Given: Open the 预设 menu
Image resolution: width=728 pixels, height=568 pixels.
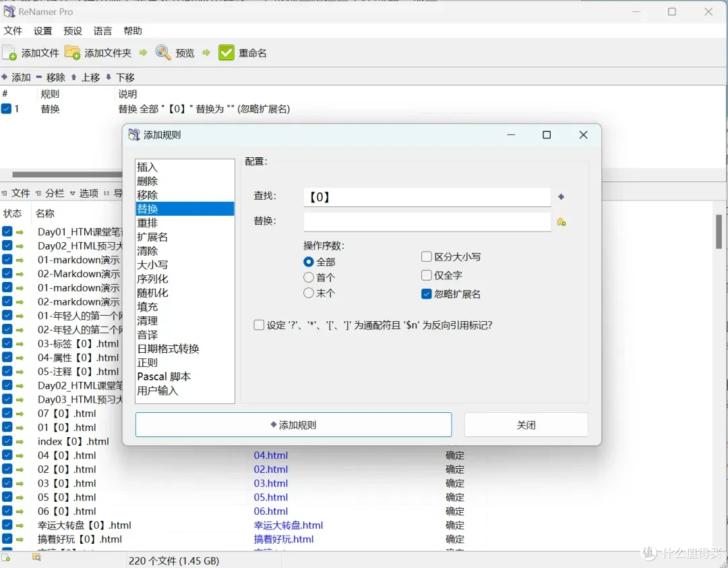Looking at the screenshot, I should coord(73,30).
